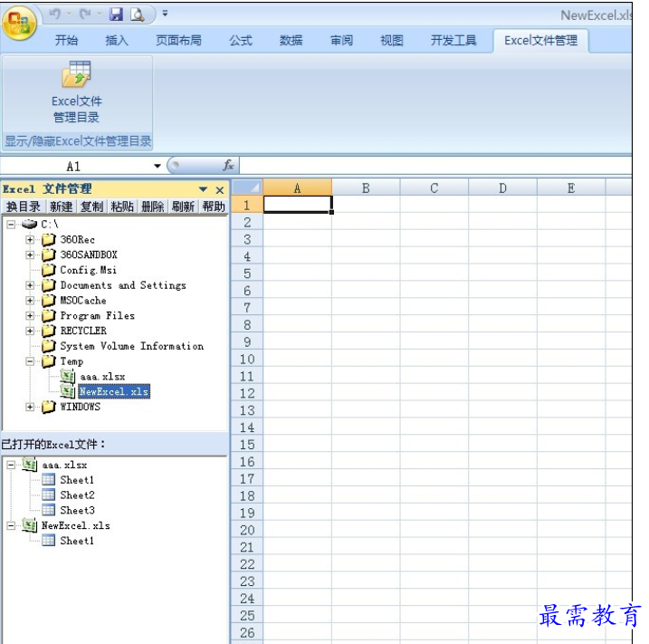Click Sheet2 icon under aaa.xlsx
649x644 pixels.
49,495
